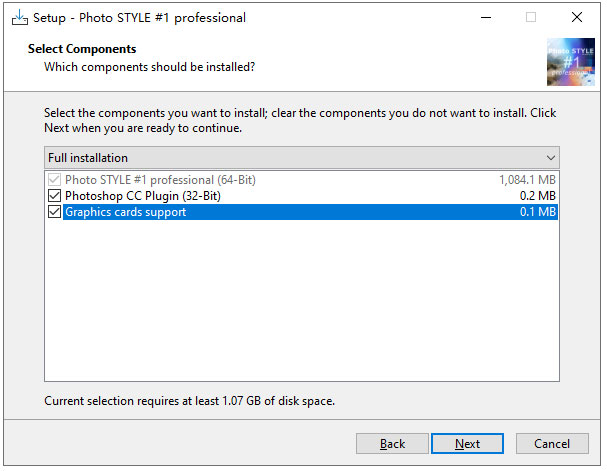Image resolution: width=607 pixels, height=471 pixels.
Task: Click the Photo STYLE #1 professional (64-Bit) checkbox
Action: tap(55, 180)
